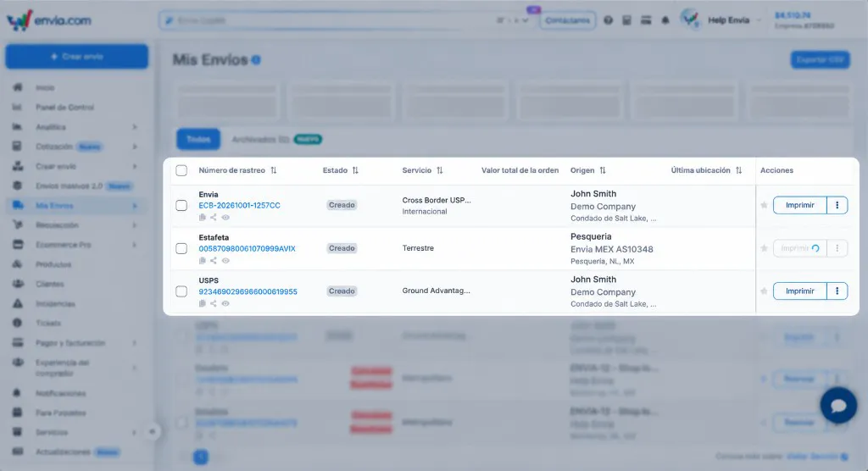Open more actions for USPS shipment

click(x=837, y=291)
